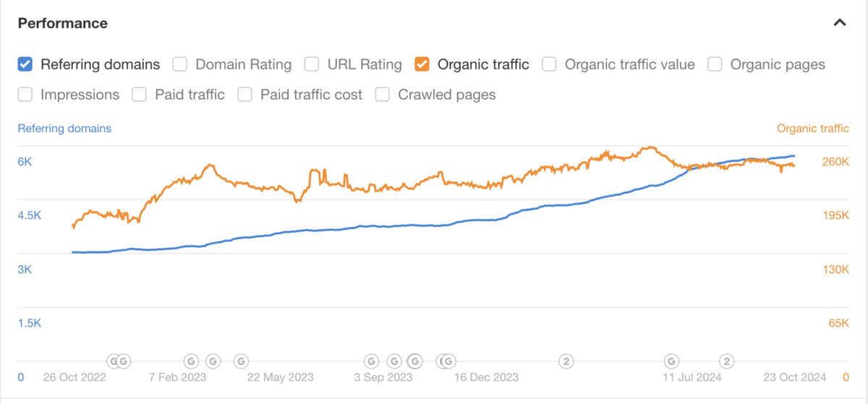Click the orange Organic traffic axis label
Viewport: 868px width, 404px height.
tap(813, 129)
